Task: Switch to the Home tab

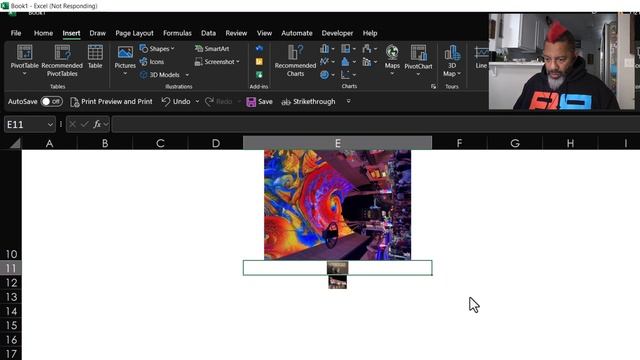Action: tap(43, 33)
